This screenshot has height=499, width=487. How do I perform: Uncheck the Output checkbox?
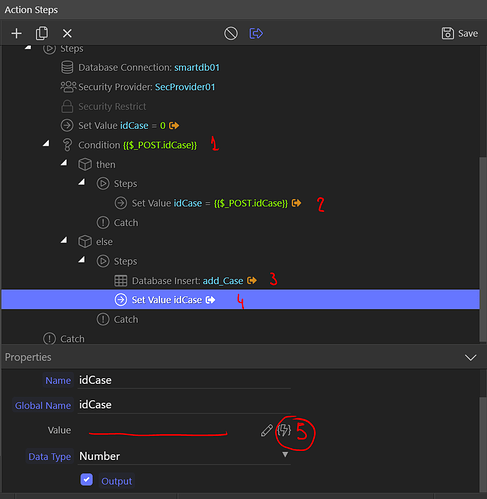click(x=87, y=480)
